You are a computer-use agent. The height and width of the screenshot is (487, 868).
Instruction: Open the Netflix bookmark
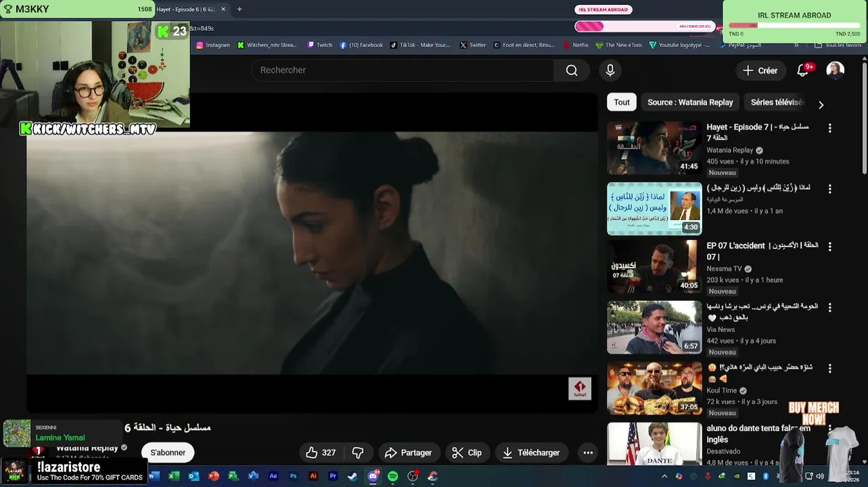point(576,45)
